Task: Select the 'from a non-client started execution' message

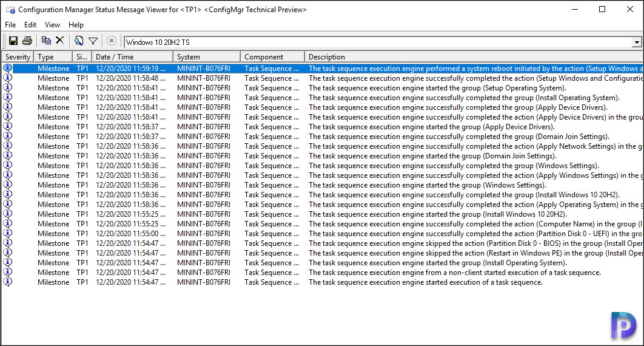Action: click(455, 273)
